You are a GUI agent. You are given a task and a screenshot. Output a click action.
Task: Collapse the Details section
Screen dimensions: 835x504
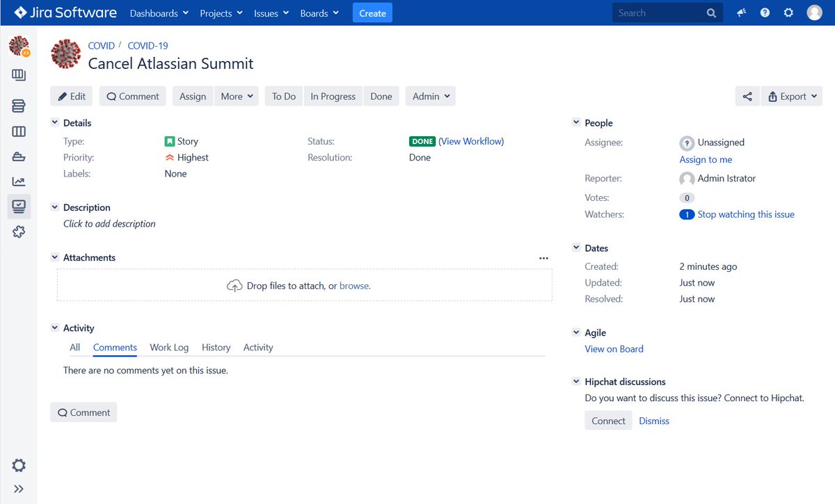(x=55, y=122)
